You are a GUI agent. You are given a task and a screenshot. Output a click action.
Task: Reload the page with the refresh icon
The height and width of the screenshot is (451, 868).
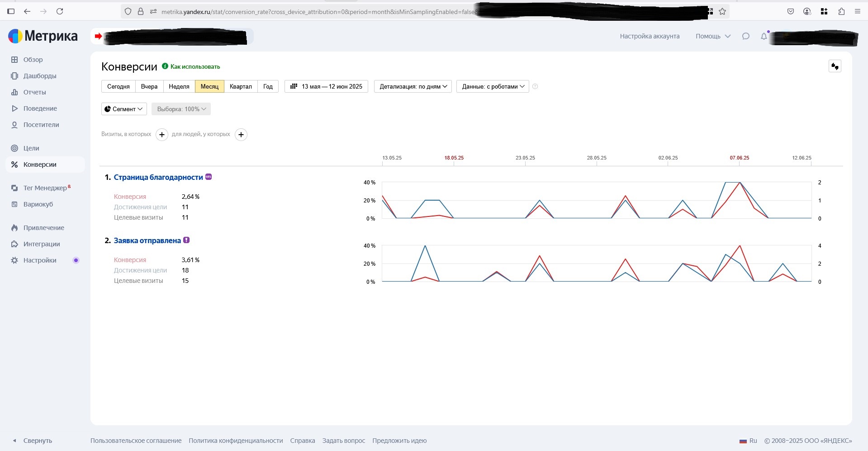pyautogui.click(x=60, y=11)
